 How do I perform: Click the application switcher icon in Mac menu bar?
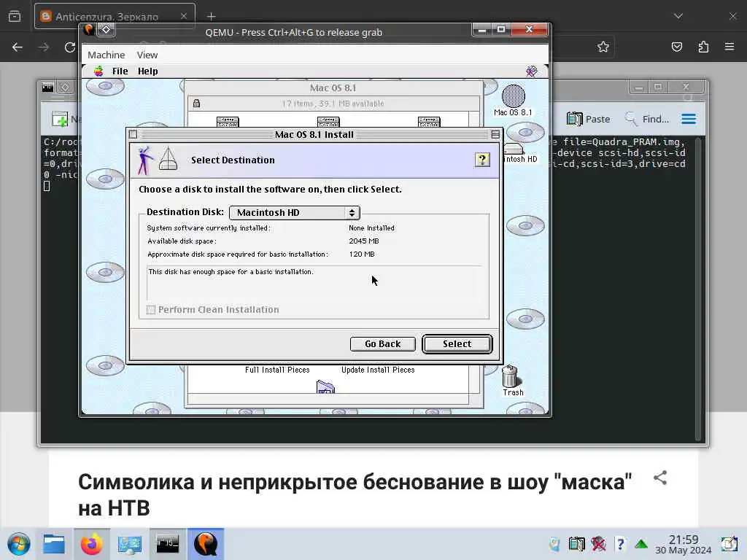[532, 71]
